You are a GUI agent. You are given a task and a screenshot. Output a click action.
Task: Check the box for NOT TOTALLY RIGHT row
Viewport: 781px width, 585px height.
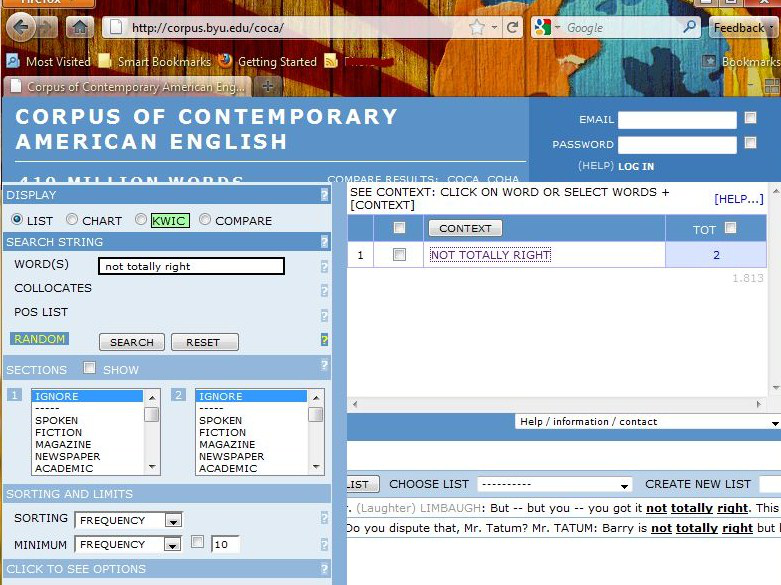tap(399, 255)
